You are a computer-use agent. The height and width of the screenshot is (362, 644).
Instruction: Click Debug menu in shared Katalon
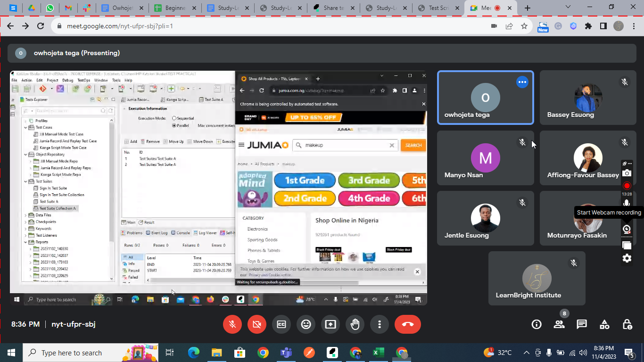click(67, 80)
